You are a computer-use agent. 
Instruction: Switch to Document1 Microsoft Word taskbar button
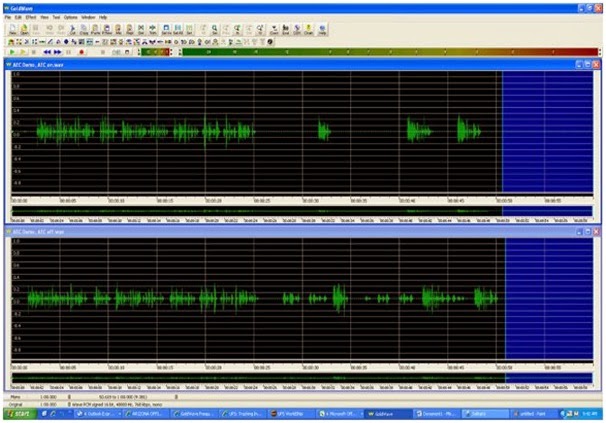437,414
